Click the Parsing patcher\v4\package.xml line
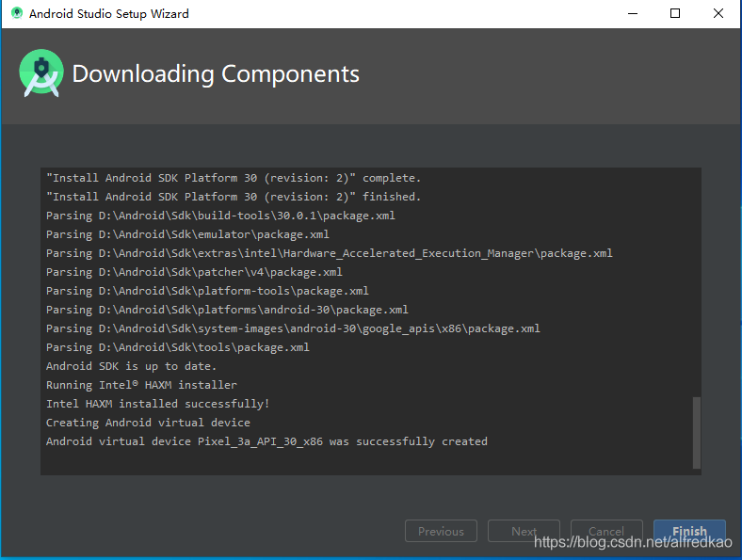This screenshot has width=742, height=560. pyautogui.click(x=194, y=272)
